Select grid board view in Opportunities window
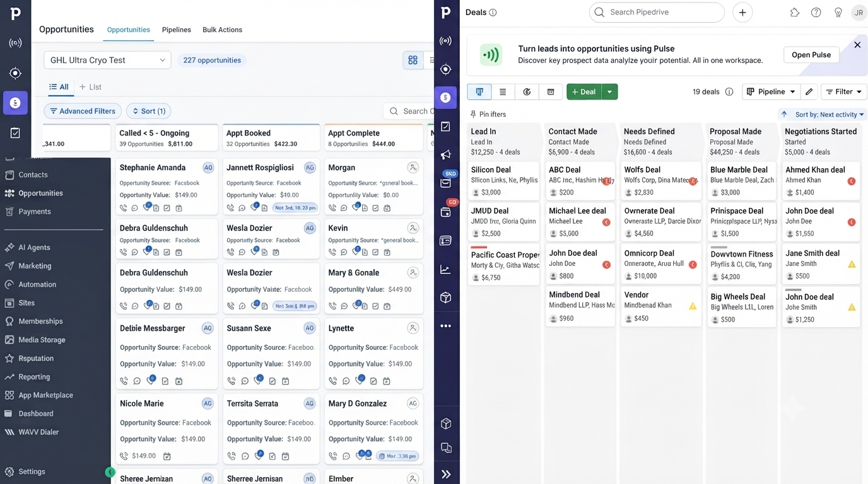 tap(413, 60)
